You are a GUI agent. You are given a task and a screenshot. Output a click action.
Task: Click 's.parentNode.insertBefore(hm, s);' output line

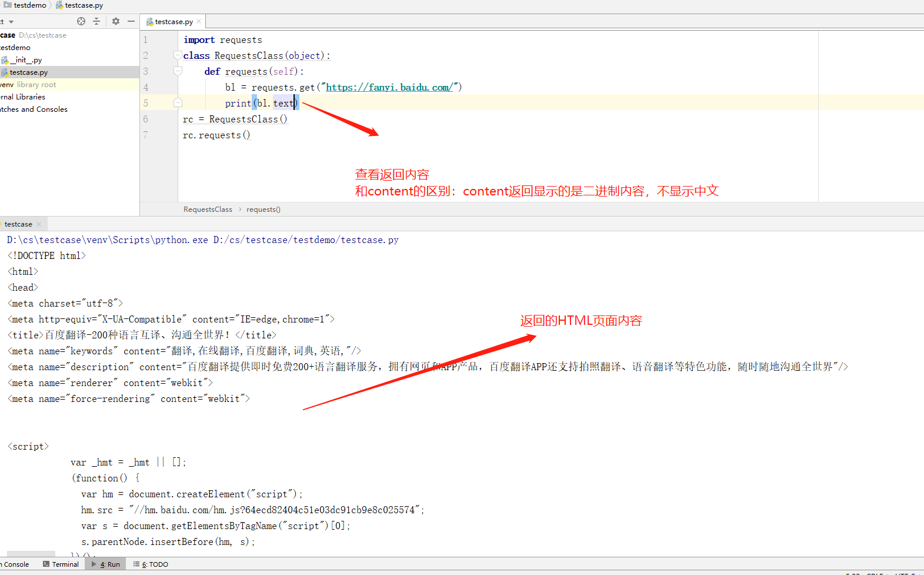click(168, 542)
